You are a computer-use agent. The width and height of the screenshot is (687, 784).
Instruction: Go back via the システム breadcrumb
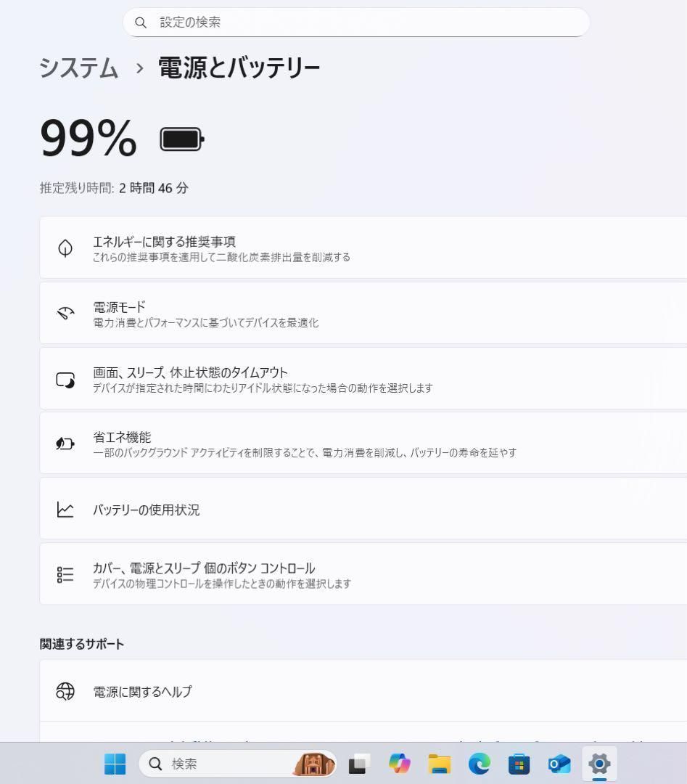click(78, 67)
